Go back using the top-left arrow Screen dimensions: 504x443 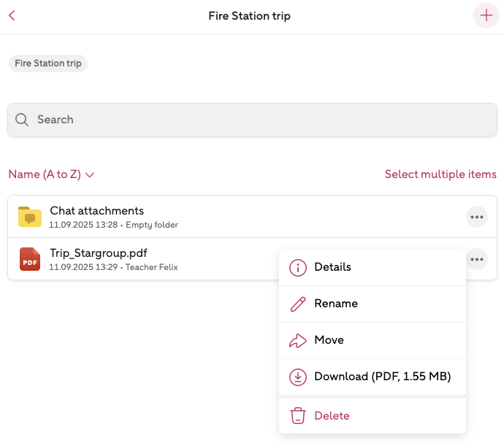click(12, 16)
